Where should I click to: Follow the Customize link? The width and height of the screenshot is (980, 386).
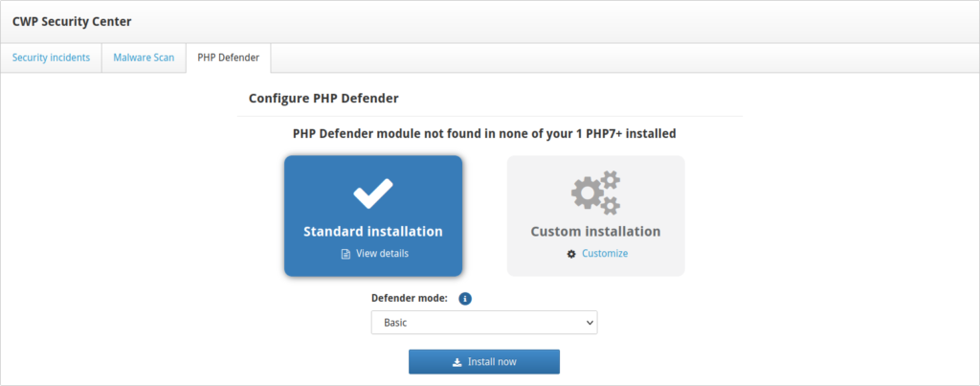pyautogui.click(x=605, y=254)
